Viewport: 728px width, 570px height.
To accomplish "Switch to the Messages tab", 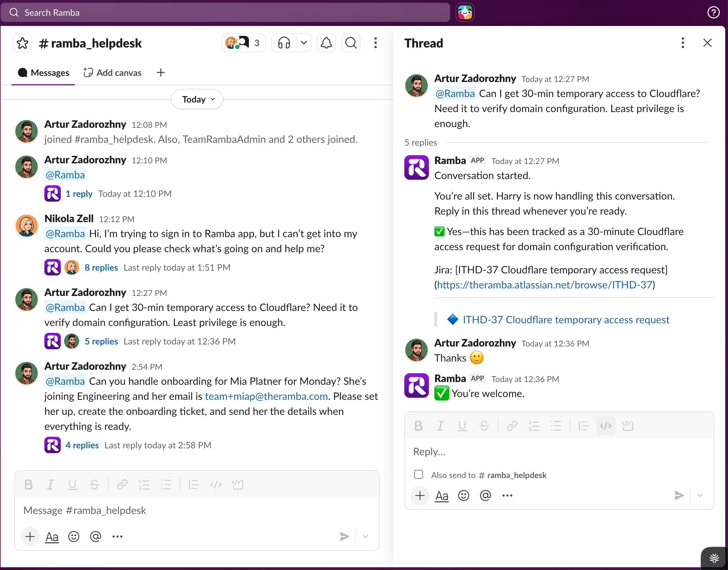I will point(44,73).
